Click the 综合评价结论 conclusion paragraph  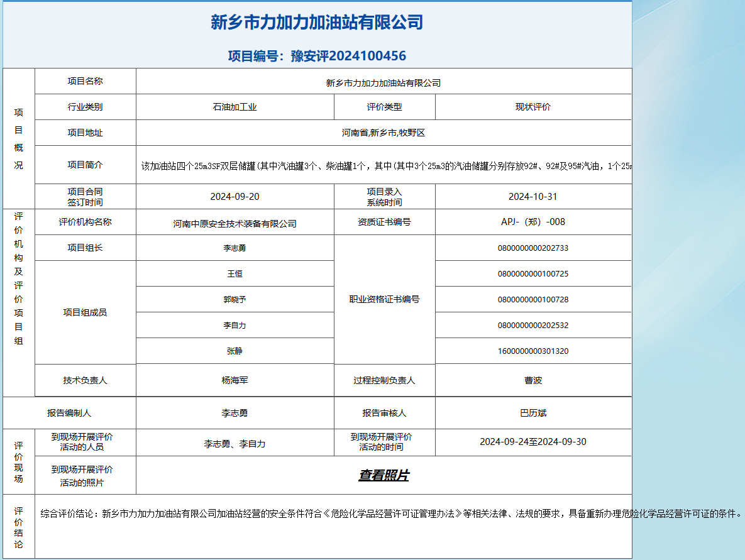391,513
